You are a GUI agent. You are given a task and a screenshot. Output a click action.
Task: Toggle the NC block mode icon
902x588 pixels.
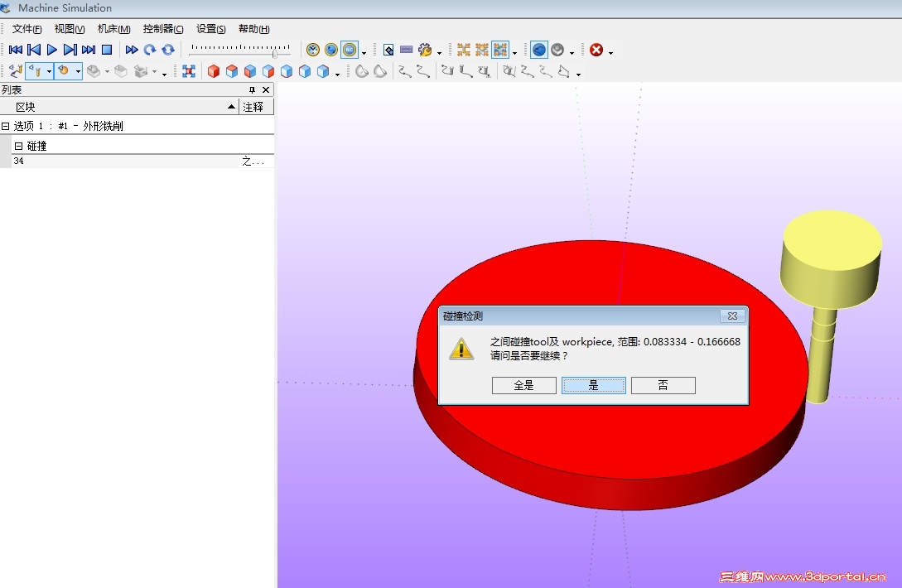(350, 50)
